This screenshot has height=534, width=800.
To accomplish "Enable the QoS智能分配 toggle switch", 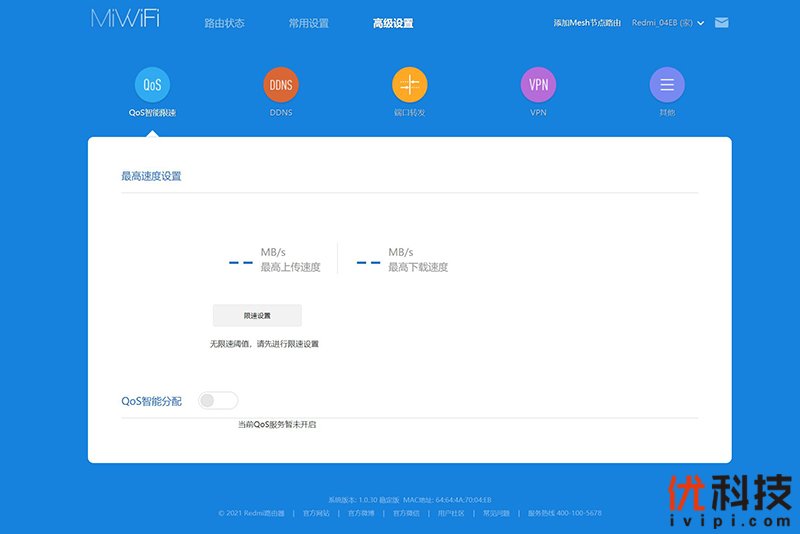I will (218, 401).
